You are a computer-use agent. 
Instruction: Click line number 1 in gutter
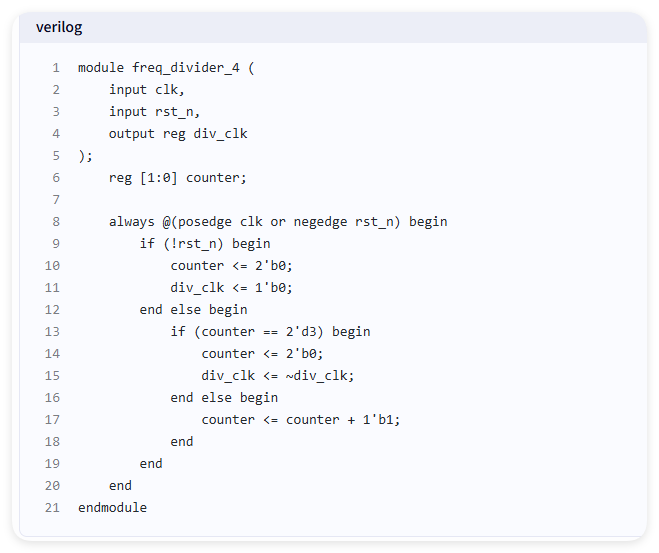coord(56,68)
